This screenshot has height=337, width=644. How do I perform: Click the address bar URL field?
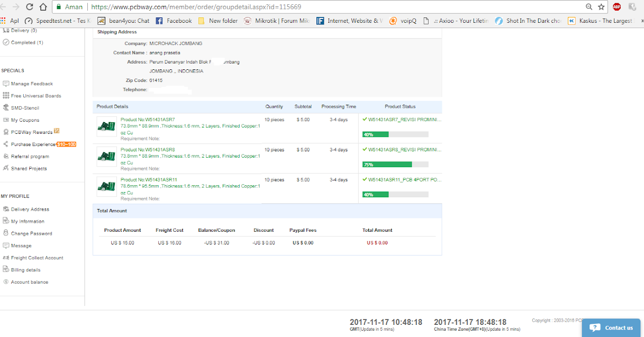click(x=318, y=7)
